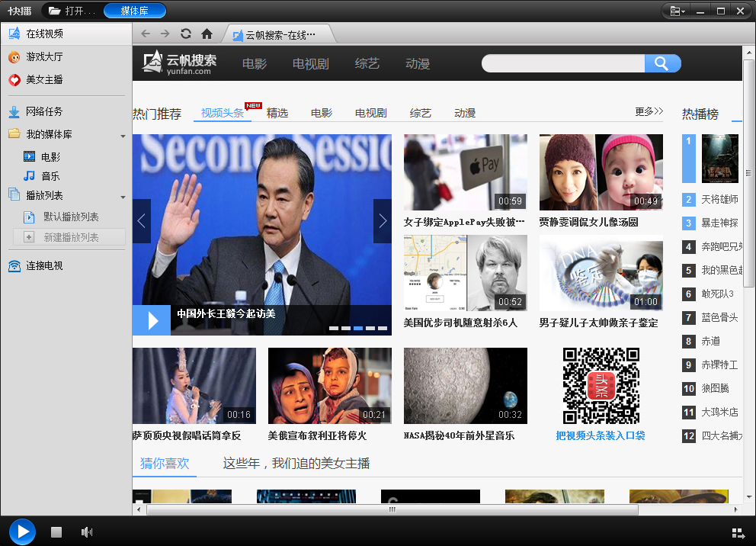This screenshot has height=546, width=756.
Task: Click the 更多>> link
Action: (649, 111)
